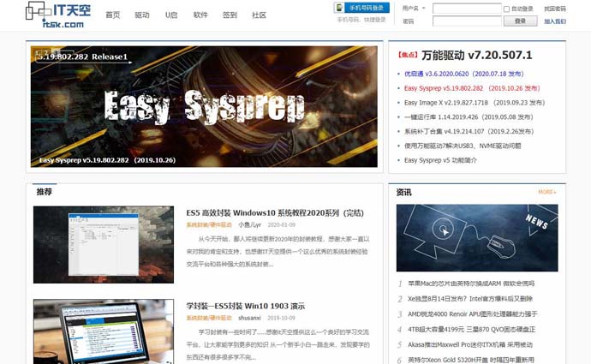591x364 pixels.
Task: Open author shusanxi profile
Action: coord(249,318)
